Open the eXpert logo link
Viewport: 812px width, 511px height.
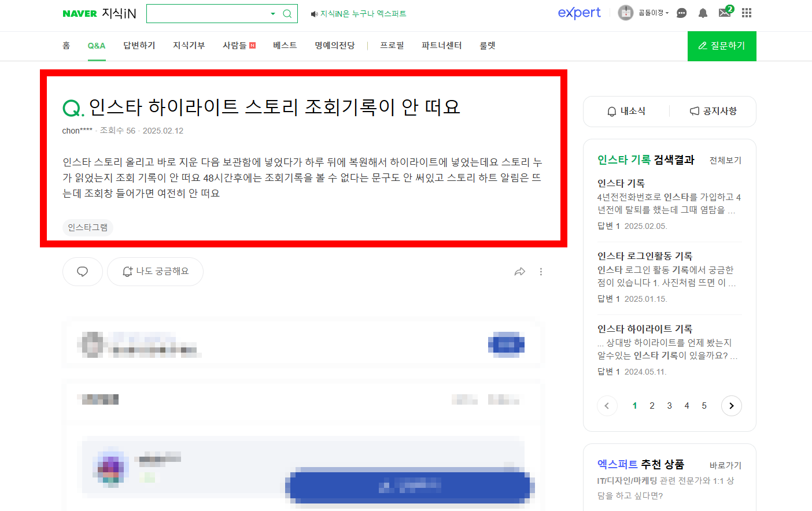point(579,13)
